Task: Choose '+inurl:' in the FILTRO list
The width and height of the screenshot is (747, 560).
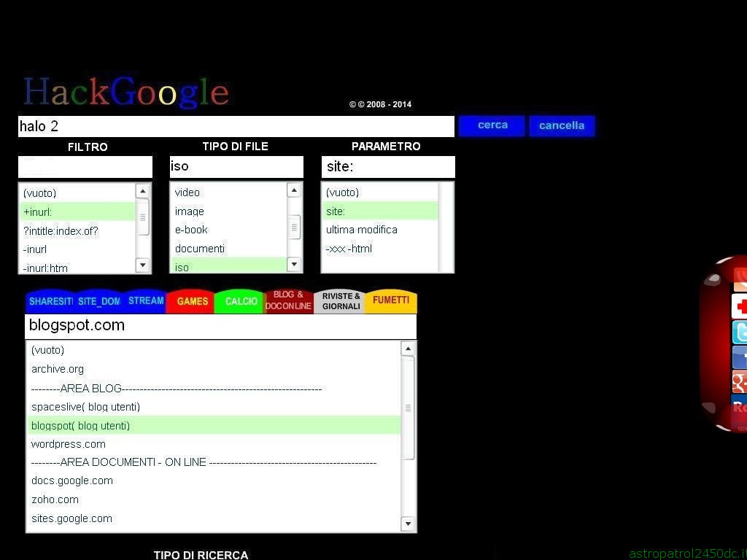Action: pyautogui.click(x=77, y=212)
